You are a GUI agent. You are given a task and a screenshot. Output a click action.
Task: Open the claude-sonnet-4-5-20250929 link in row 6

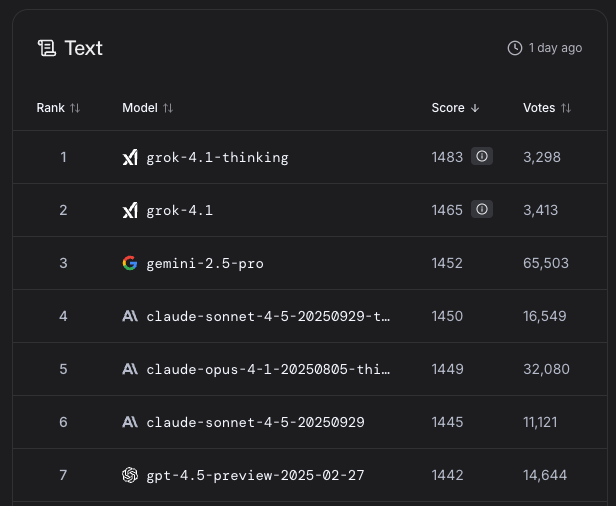[x=255, y=422]
